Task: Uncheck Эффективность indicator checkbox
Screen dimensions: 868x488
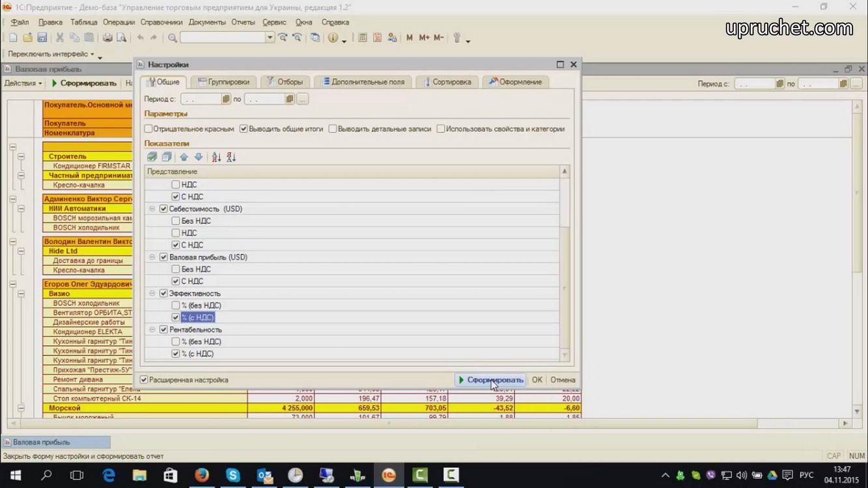Action: click(163, 293)
